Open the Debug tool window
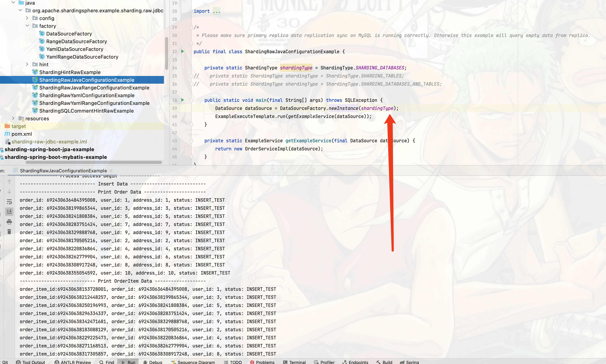The image size is (606, 364). [153, 362]
